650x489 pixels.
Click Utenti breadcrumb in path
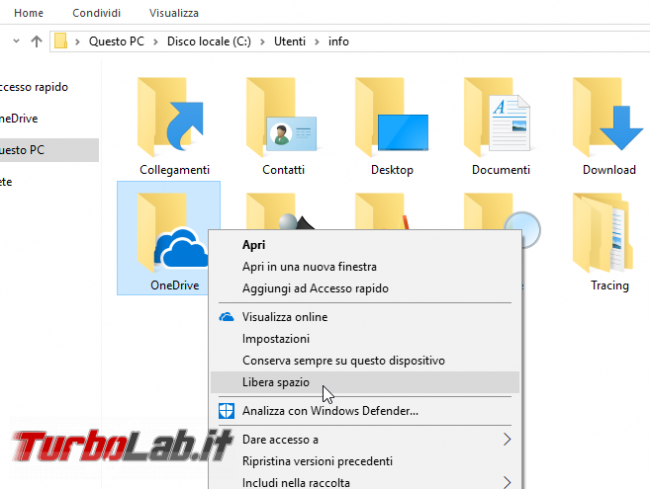pos(289,41)
